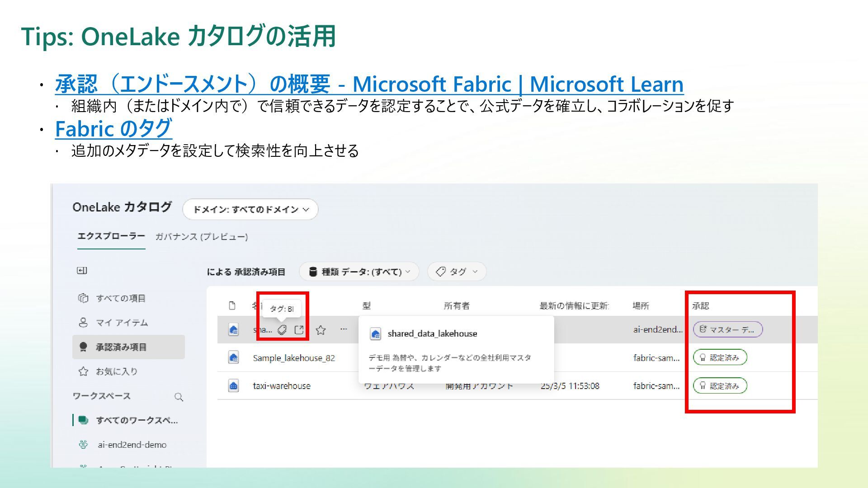Open the ai-end2end-demo workspace

(x=132, y=445)
